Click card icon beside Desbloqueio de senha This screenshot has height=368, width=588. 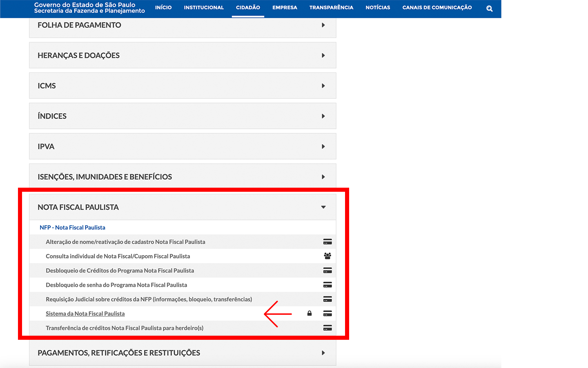[327, 285]
